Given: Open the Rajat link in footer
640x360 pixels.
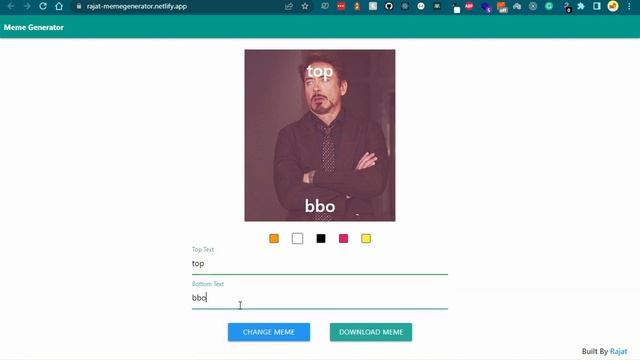Looking at the screenshot, I should 618,351.
